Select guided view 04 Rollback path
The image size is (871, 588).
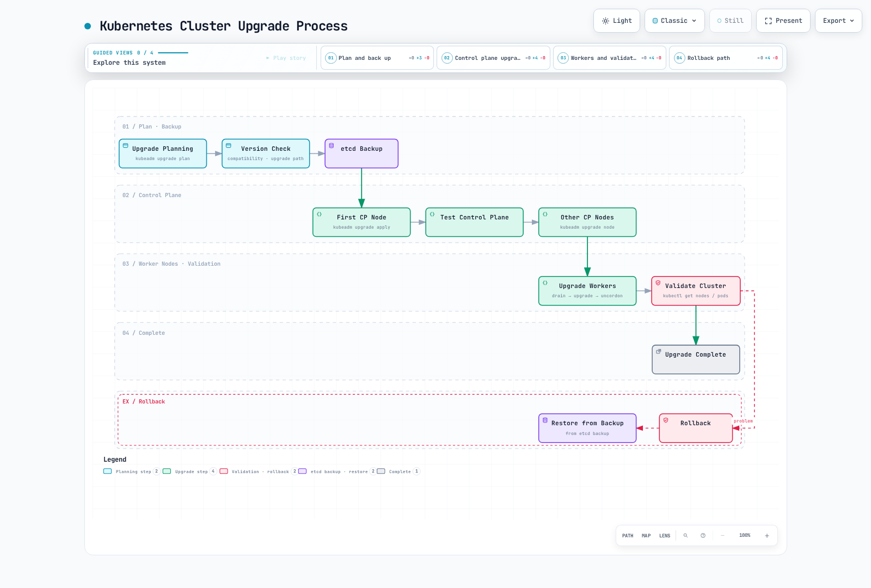[726, 58]
